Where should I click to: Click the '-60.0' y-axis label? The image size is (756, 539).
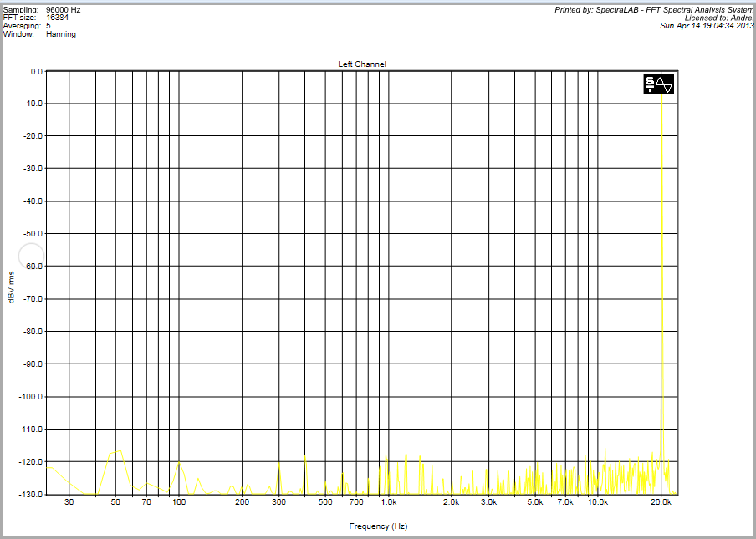33,267
